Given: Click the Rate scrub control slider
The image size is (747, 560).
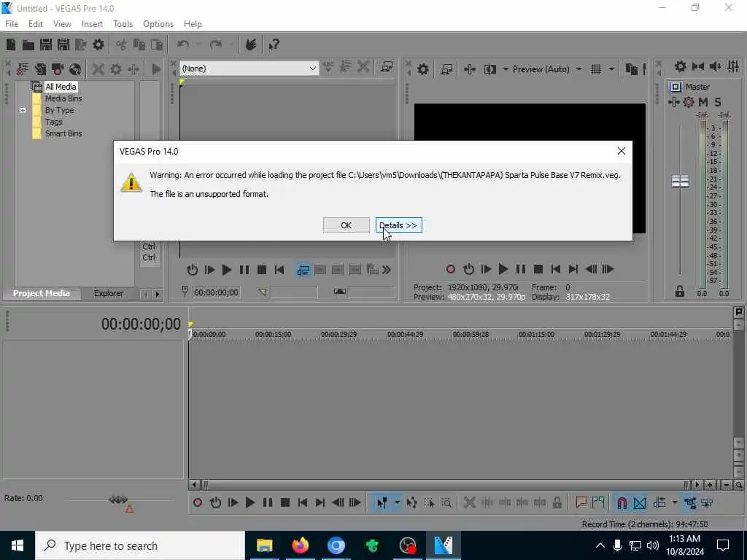Looking at the screenshot, I should click(x=118, y=500).
